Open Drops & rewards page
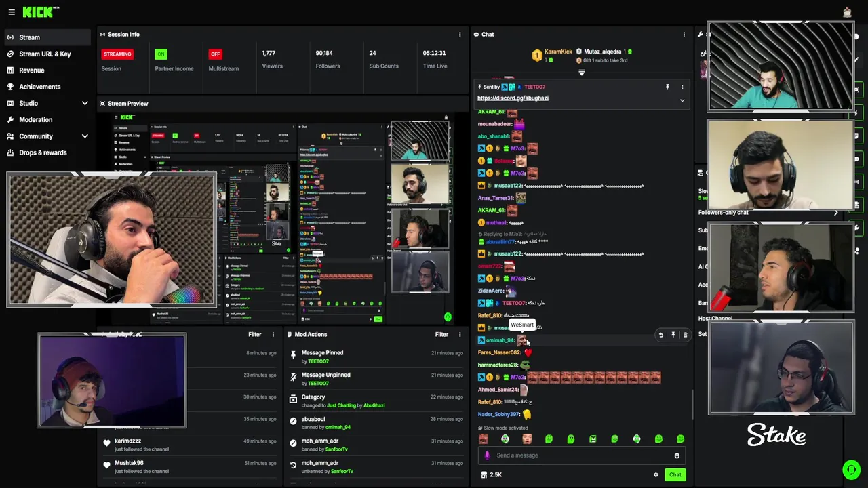 (43, 152)
